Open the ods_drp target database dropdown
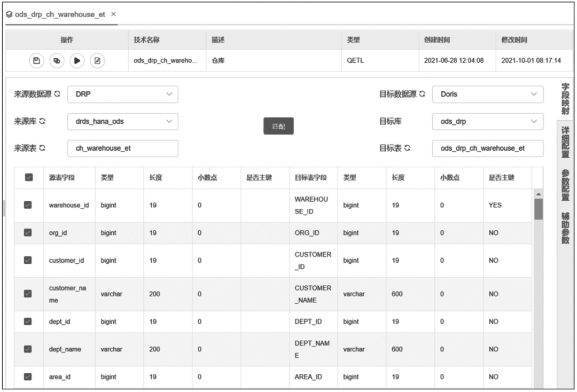The width and height of the screenshot is (577, 392). [488, 121]
